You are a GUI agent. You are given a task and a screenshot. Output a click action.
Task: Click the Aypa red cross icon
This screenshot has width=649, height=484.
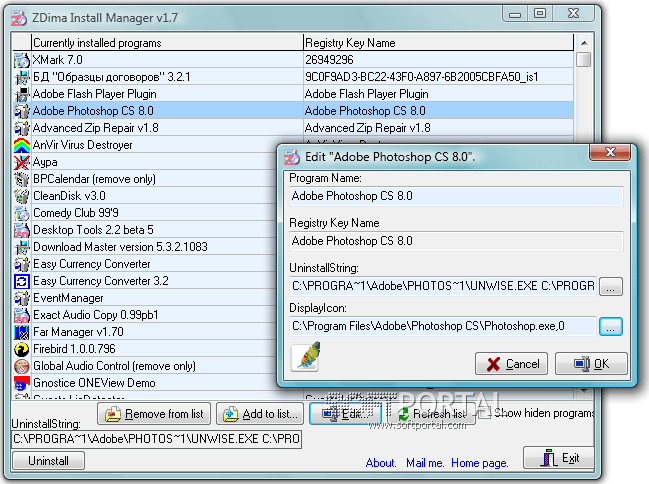(22, 162)
